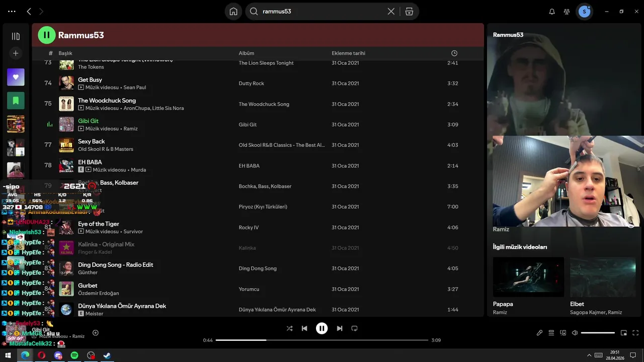Viewport: 644px width, 362px height.
Task: Toggle the lyrics microphone view
Action: coord(539,333)
